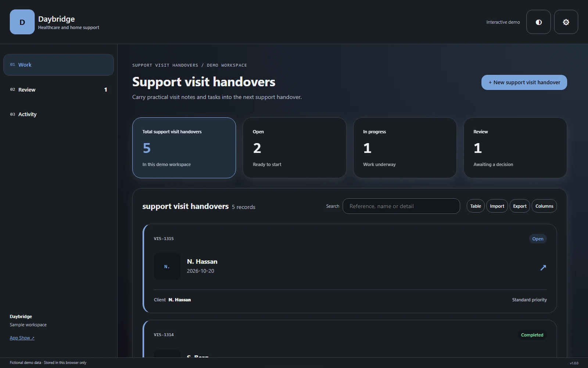Click the Review count badge 1

click(x=105, y=89)
